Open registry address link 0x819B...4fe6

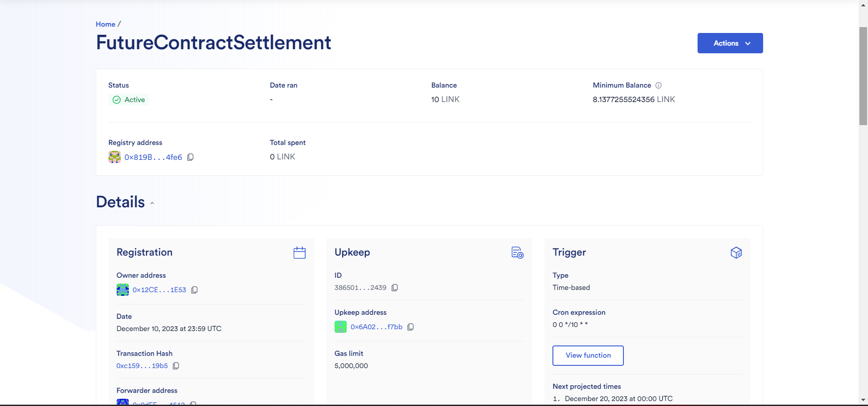[x=153, y=157]
